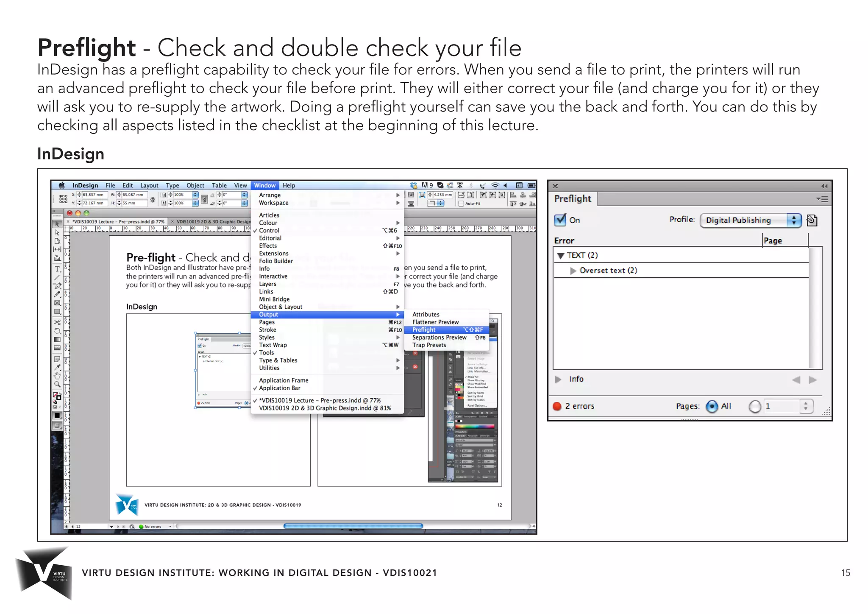Viewport: 868px width, 614px height.
Task: Choose Separations Preview in Output submenu
Action: click(x=447, y=337)
